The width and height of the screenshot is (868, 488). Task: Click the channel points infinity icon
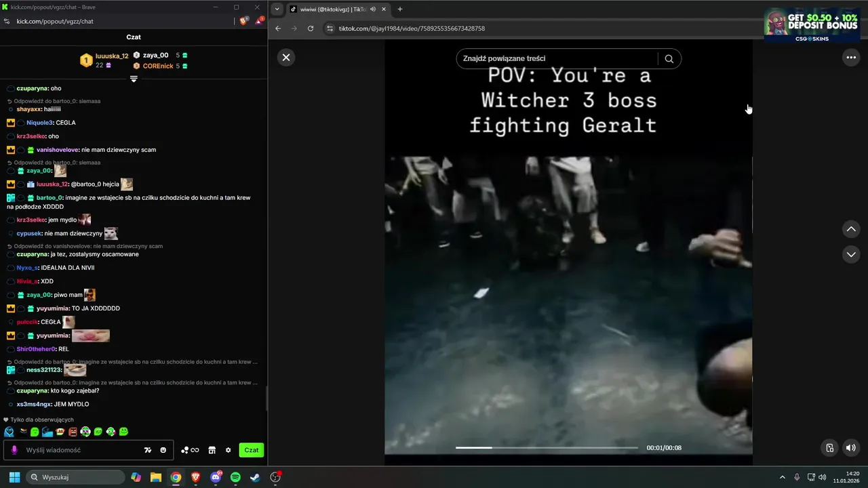click(190, 450)
